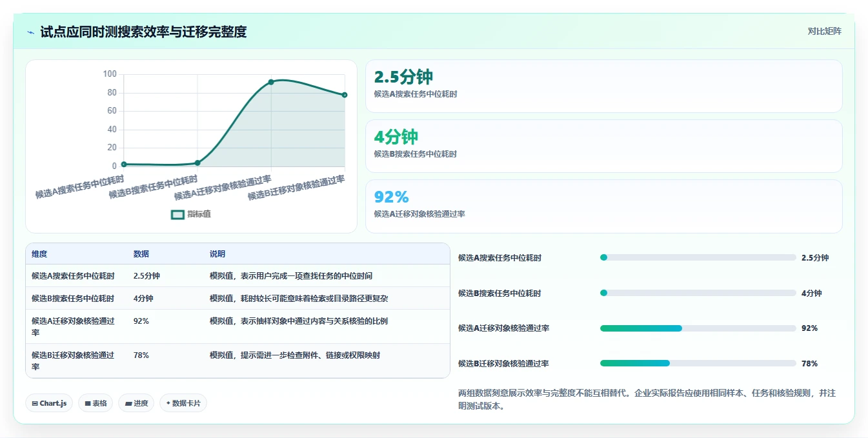The width and height of the screenshot is (868, 438).
Task: Click the 数据卡片 tag
Action: tap(183, 403)
